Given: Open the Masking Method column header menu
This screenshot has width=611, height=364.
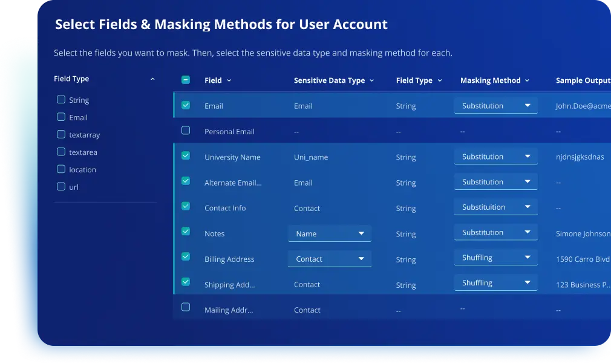Looking at the screenshot, I should [528, 80].
